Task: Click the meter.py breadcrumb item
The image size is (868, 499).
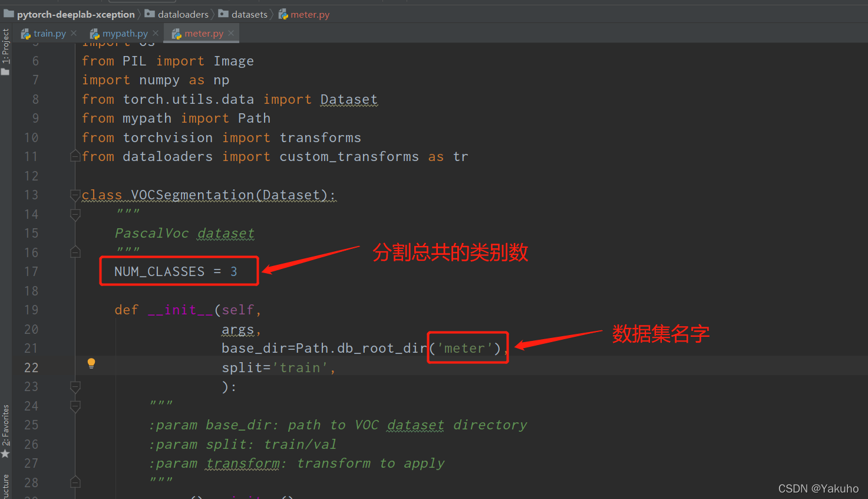Action: coord(310,14)
